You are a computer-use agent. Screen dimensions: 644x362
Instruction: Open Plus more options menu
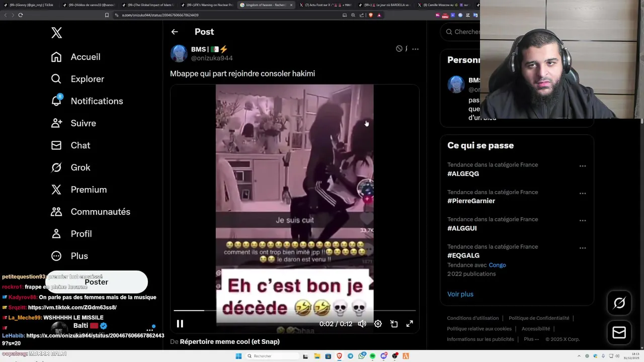tap(69, 256)
